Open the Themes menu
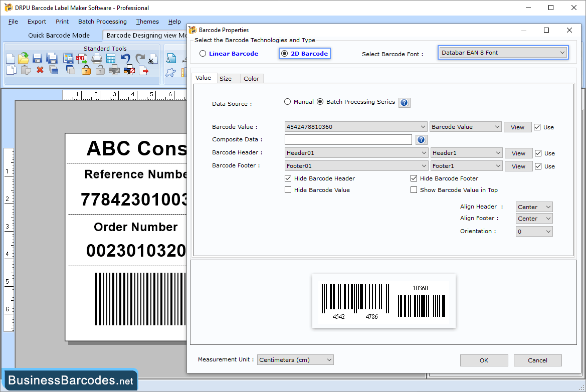 point(147,22)
